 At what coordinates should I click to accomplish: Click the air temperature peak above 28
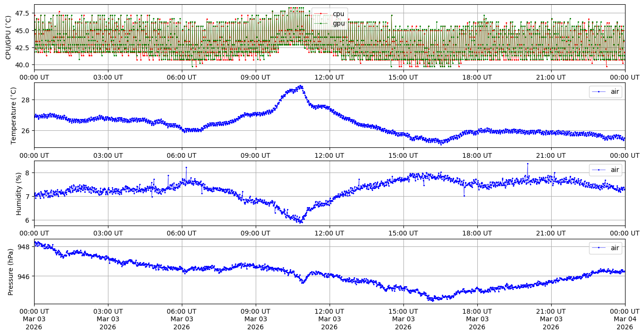[300, 86]
